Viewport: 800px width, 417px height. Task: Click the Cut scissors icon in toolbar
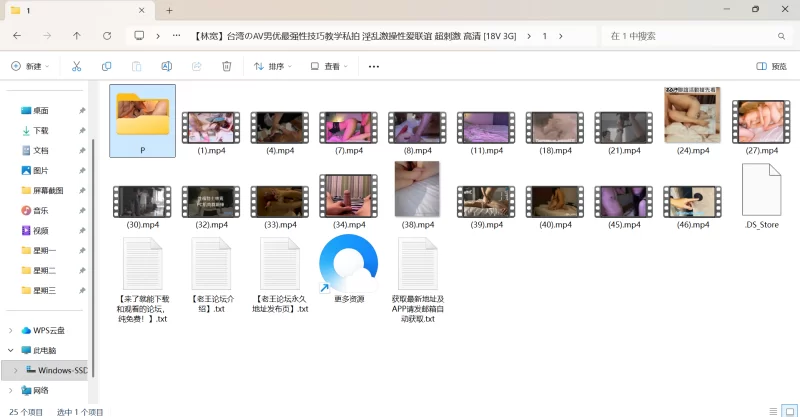pyautogui.click(x=76, y=66)
